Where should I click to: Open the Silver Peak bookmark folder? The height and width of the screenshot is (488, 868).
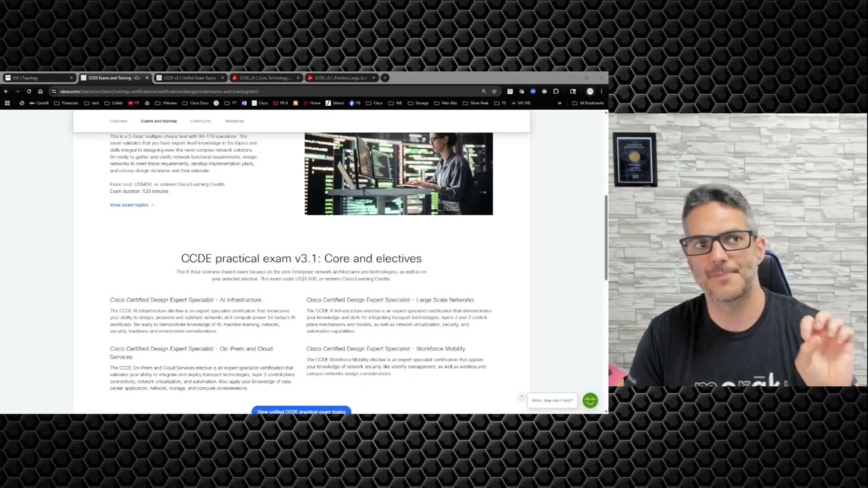475,103
